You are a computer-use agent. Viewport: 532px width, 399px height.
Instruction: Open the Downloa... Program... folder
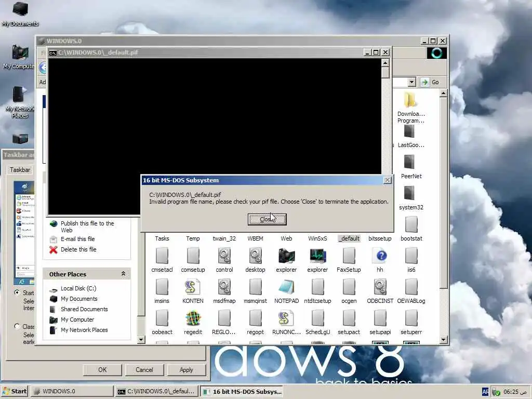[410, 100]
